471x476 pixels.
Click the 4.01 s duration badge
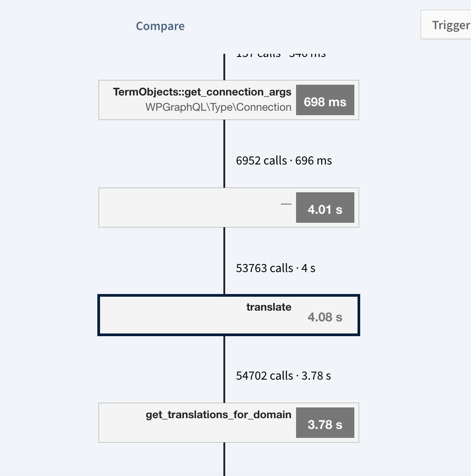[325, 208]
